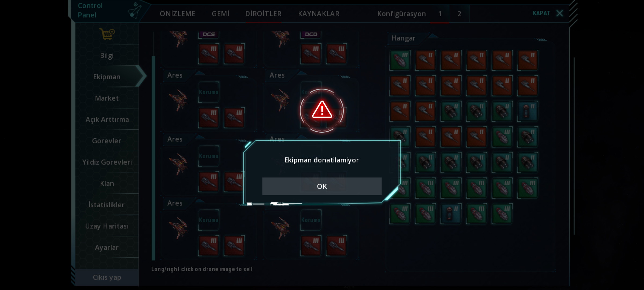This screenshot has height=290, width=644.
Task: Open the shopping cart icon in sidebar
Action: click(107, 34)
